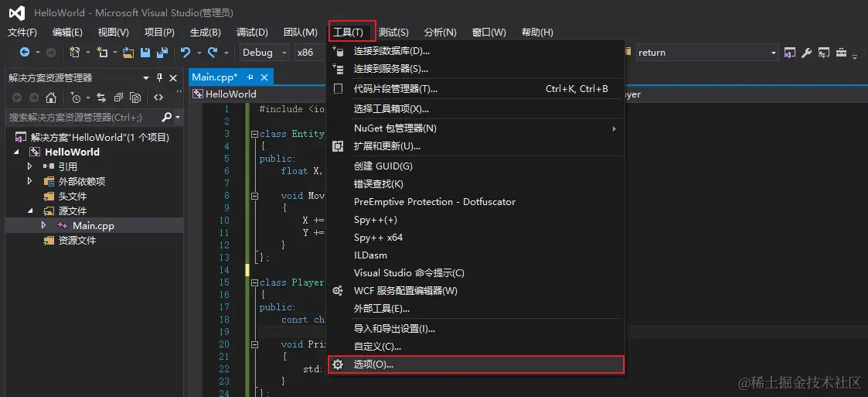Click the window with arrows icon beside wrench
This screenshot has height=397, width=868.
pos(824,52)
